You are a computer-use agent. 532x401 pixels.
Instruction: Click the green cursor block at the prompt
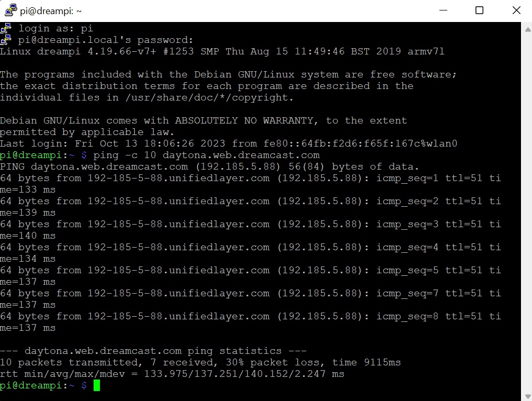97,385
